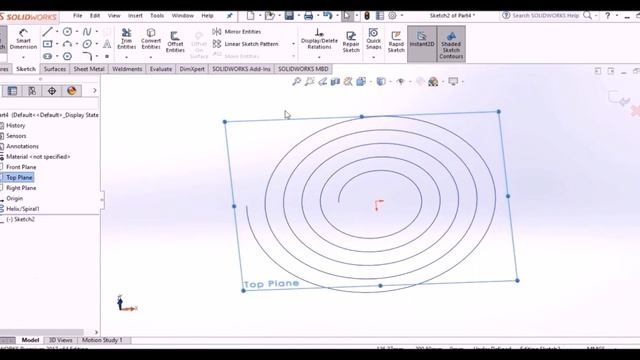Select the Line sketch tool
The width and height of the screenshot is (640, 360).
coord(47,31)
